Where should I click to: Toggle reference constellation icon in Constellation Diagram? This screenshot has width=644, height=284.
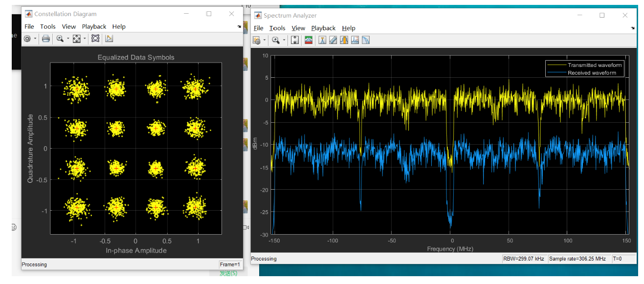click(95, 39)
